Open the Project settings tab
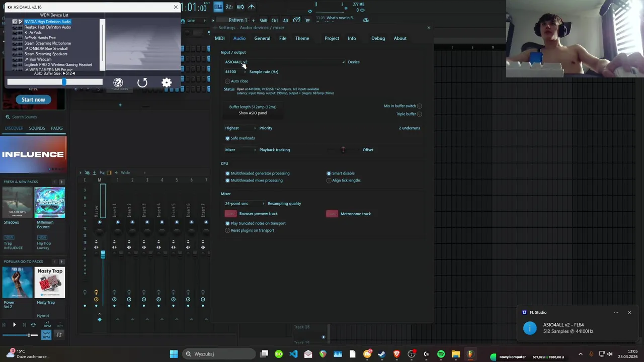 click(x=332, y=38)
